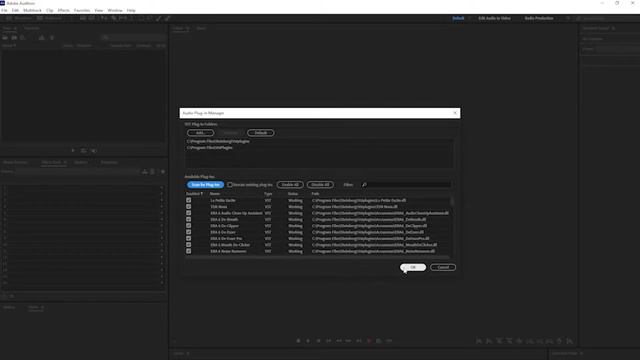Image resolution: width=640 pixels, height=360 pixels.
Task: Click Scan for Plug-Ins button
Action: pos(206,185)
